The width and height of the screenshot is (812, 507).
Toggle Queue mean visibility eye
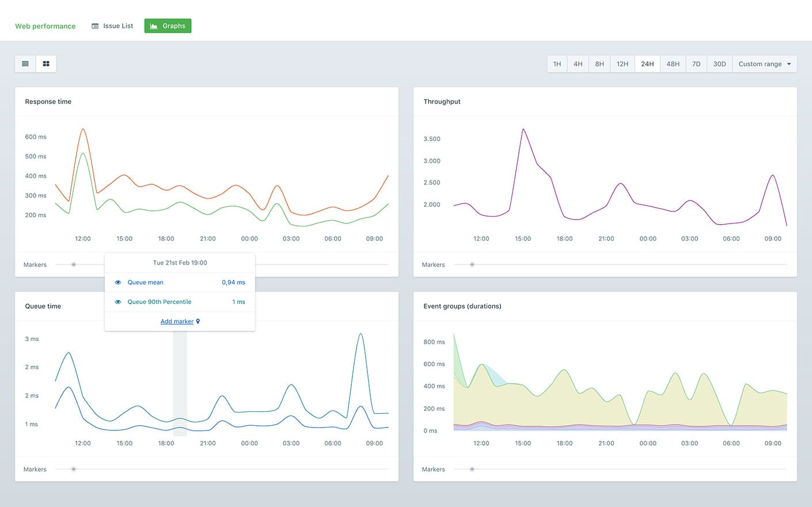[x=118, y=282]
